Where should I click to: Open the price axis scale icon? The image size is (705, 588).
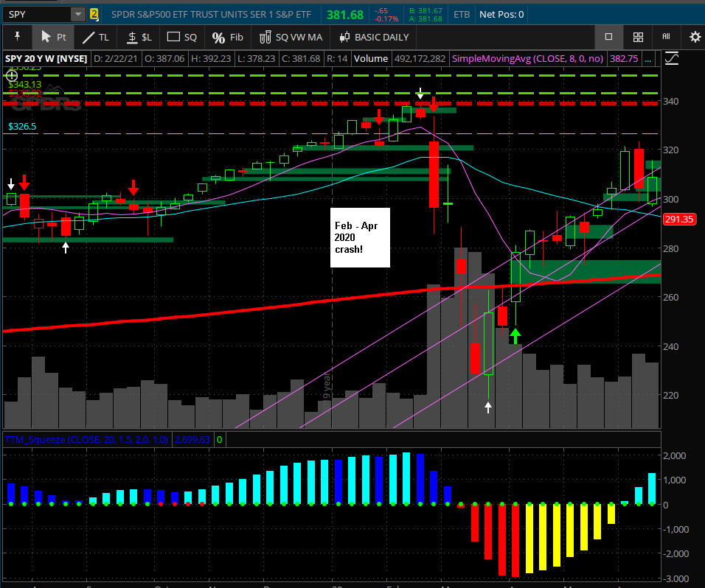click(672, 59)
